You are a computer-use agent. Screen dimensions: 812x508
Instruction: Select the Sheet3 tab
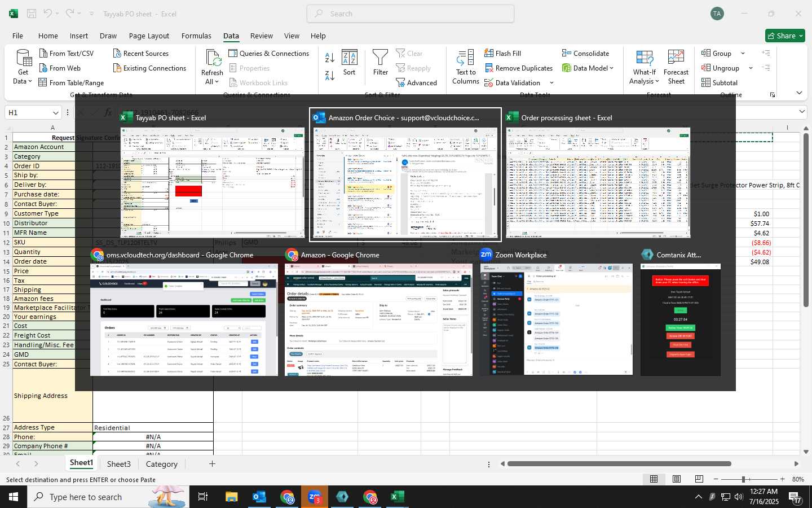(119, 464)
